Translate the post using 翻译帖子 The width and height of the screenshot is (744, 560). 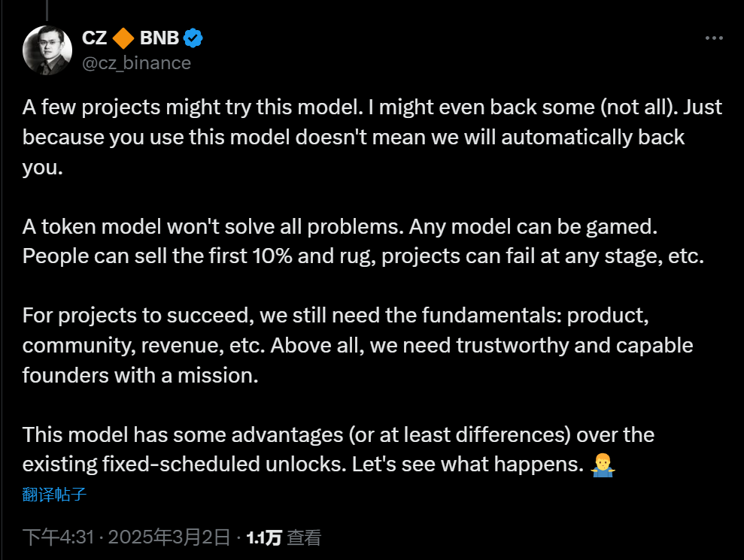pyautogui.click(x=53, y=495)
